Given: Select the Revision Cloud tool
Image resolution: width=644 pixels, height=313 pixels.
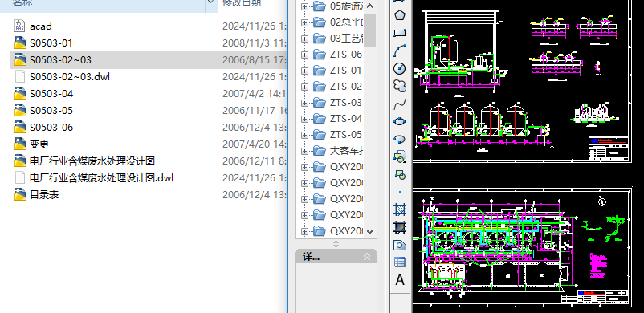Looking at the screenshot, I should tap(400, 86).
